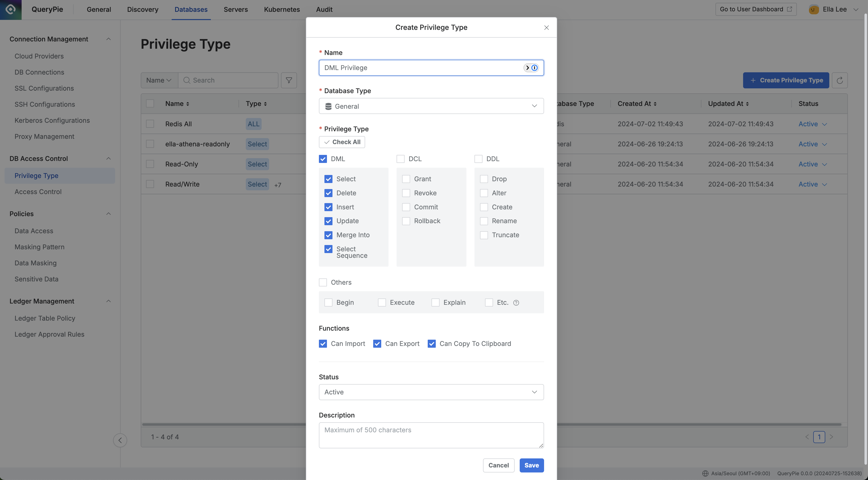Collapse the sidebar with arrow button

click(120, 440)
